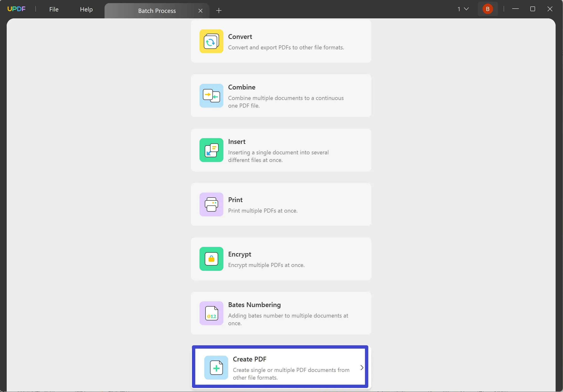Click the Insert document icon

(211, 150)
